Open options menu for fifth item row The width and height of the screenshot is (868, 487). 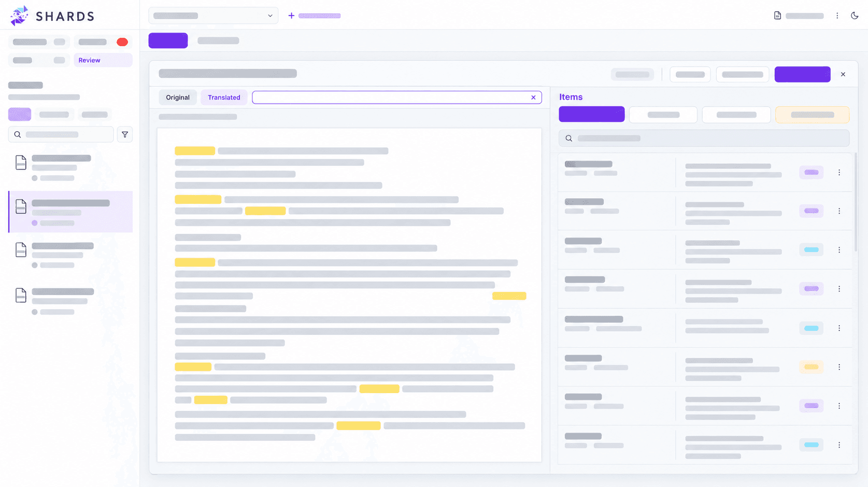[x=839, y=328]
